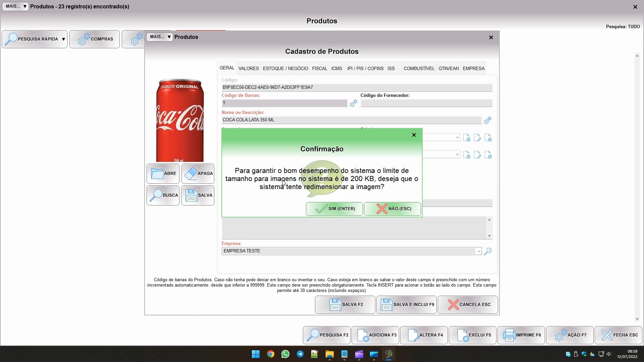Click gear icon beside Nome ou Descrição field
Image resolution: width=644 pixels, height=362 pixels.
[487, 120]
